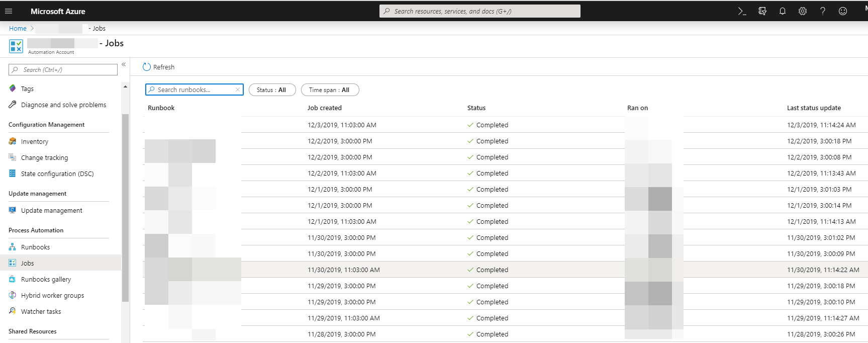Click the Inventory icon
The width and height of the screenshot is (868, 343).
click(13, 141)
